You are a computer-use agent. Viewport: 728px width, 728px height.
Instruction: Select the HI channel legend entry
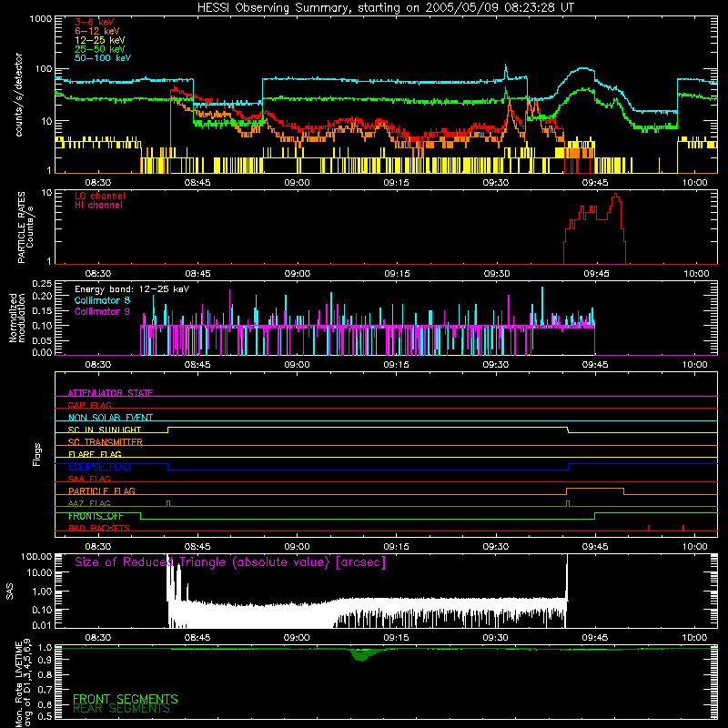pyautogui.click(x=98, y=206)
